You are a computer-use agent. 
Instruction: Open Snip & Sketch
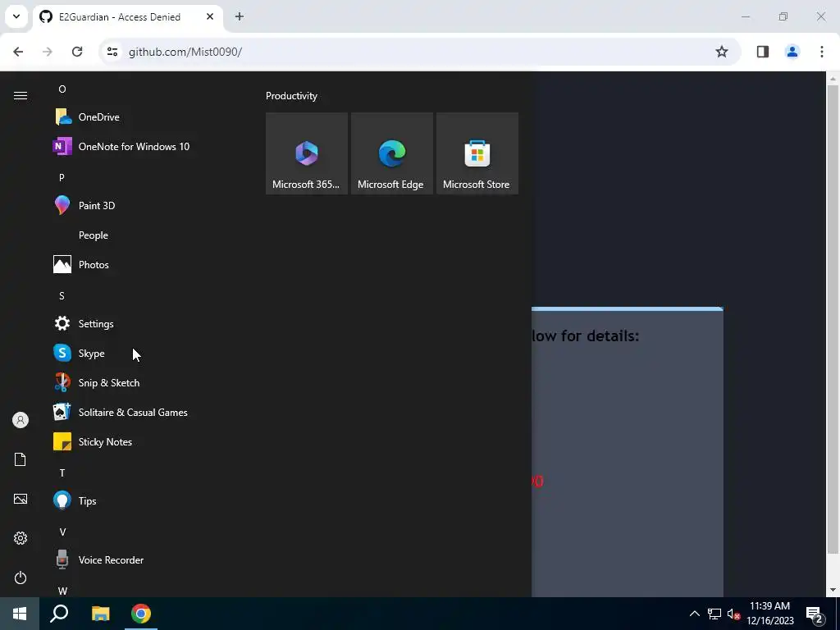[144, 382]
